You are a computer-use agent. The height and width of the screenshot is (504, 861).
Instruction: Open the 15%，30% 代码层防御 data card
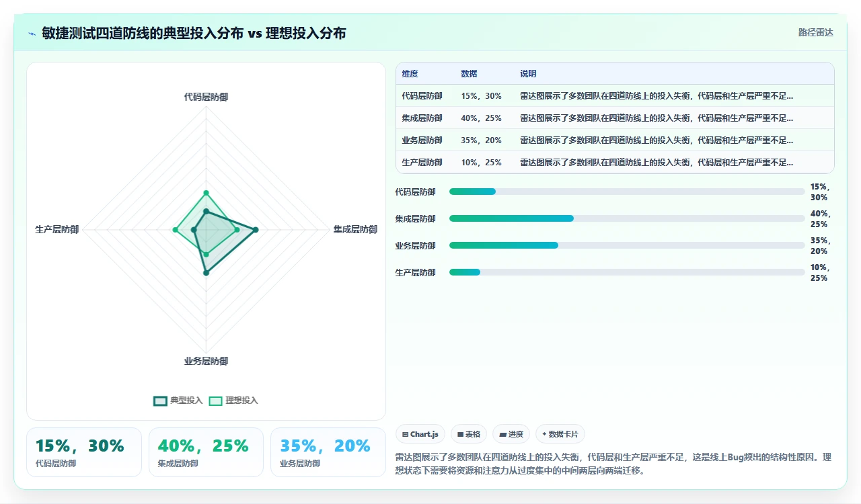point(84,452)
